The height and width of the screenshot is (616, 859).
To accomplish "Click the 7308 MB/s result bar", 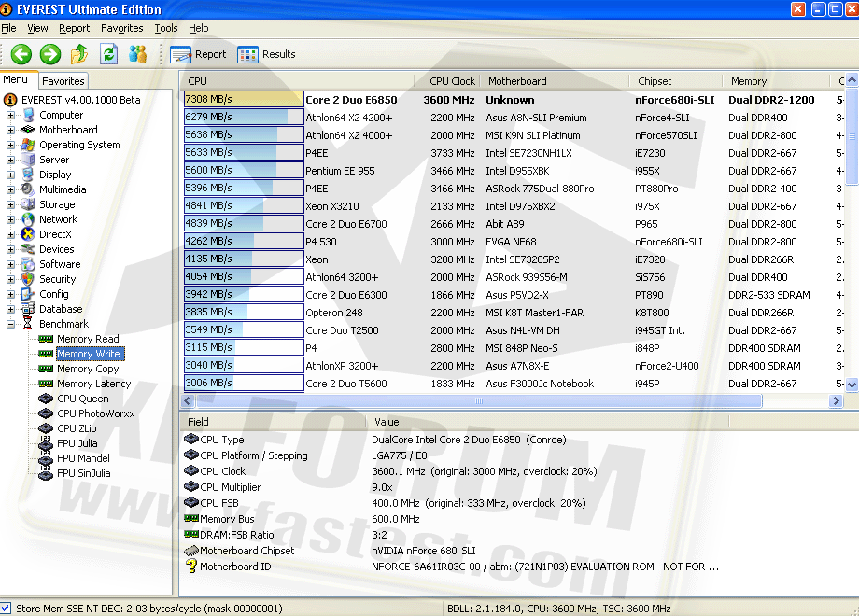I will click(244, 99).
